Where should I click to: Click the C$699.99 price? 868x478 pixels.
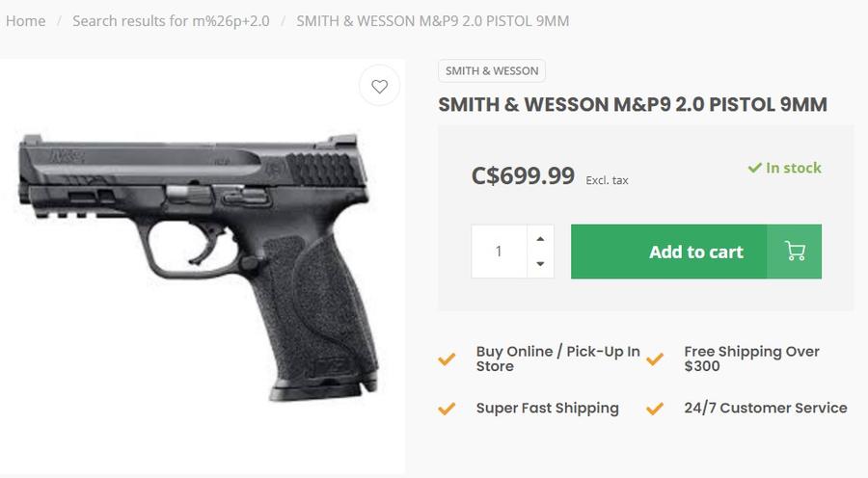(x=523, y=176)
